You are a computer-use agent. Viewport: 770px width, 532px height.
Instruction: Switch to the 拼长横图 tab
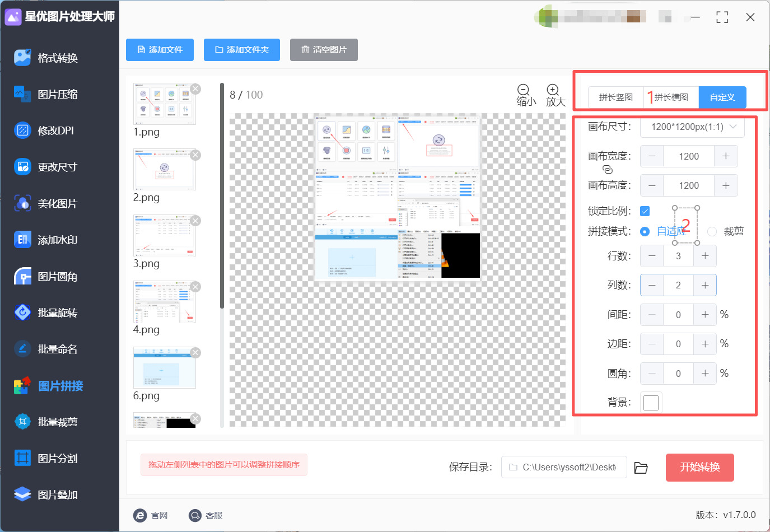coord(671,97)
